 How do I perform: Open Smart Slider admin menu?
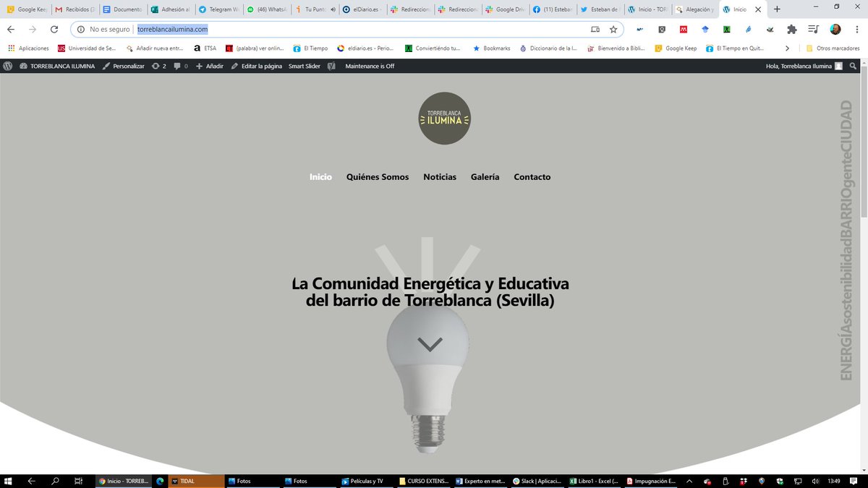tap(305, 66)
